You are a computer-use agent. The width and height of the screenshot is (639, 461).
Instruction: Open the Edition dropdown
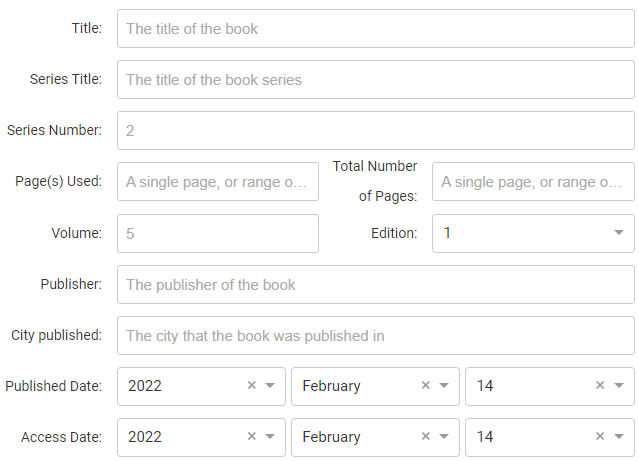pos(618,233)
